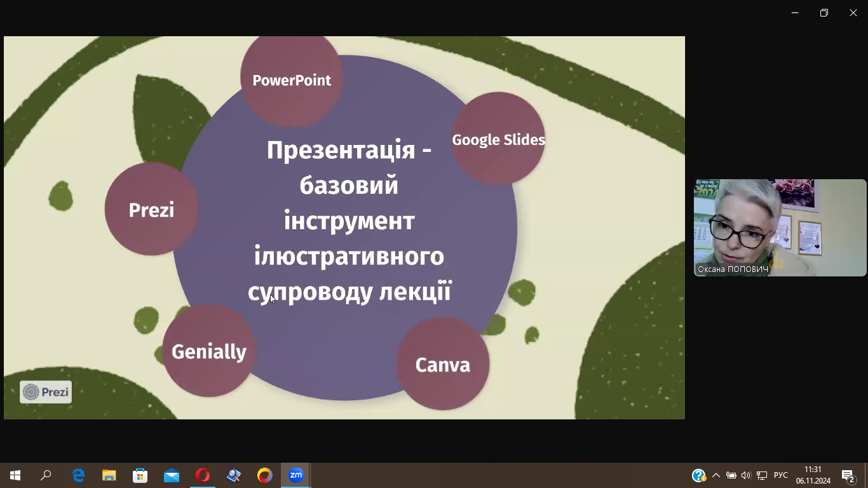The width and height of the screenshot is (868, 488).
Task: Check the battery status tray icon
Action: [x=731, y=475]
